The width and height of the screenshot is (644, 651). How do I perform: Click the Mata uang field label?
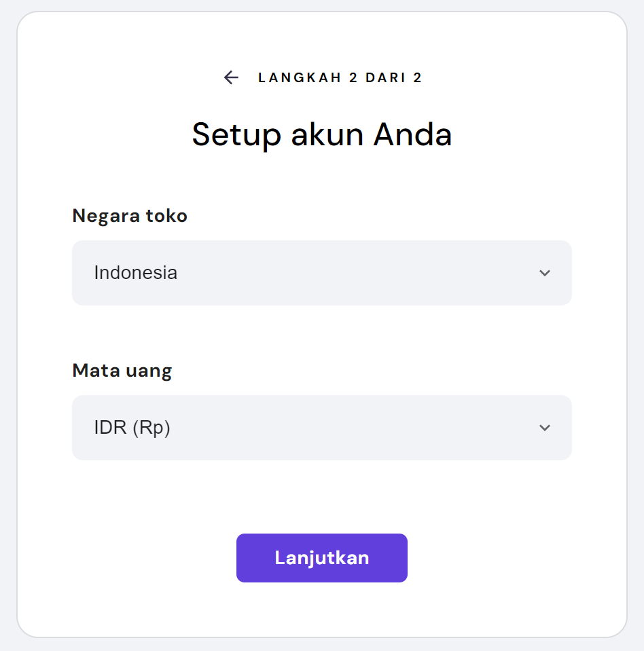(122, 371)
